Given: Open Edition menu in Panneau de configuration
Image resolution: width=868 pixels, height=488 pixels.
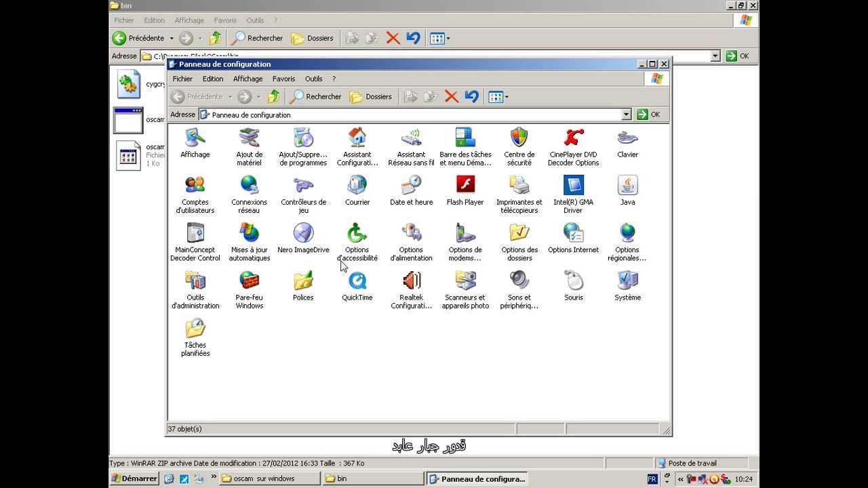Looking at the screenshot, I should 213,79.
